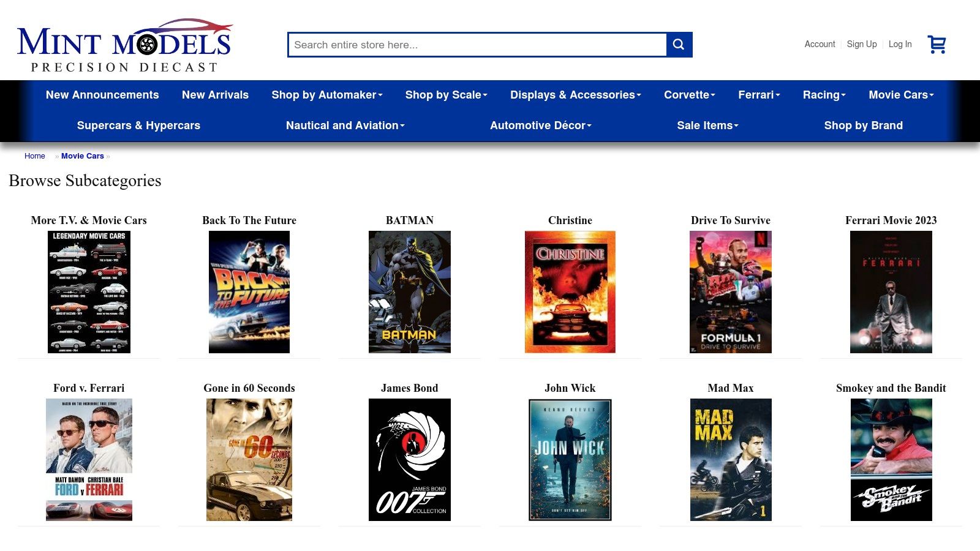Go to New Announcements
Image resolution: width=980 pixels, height=551 pixels.
point(102,95)
